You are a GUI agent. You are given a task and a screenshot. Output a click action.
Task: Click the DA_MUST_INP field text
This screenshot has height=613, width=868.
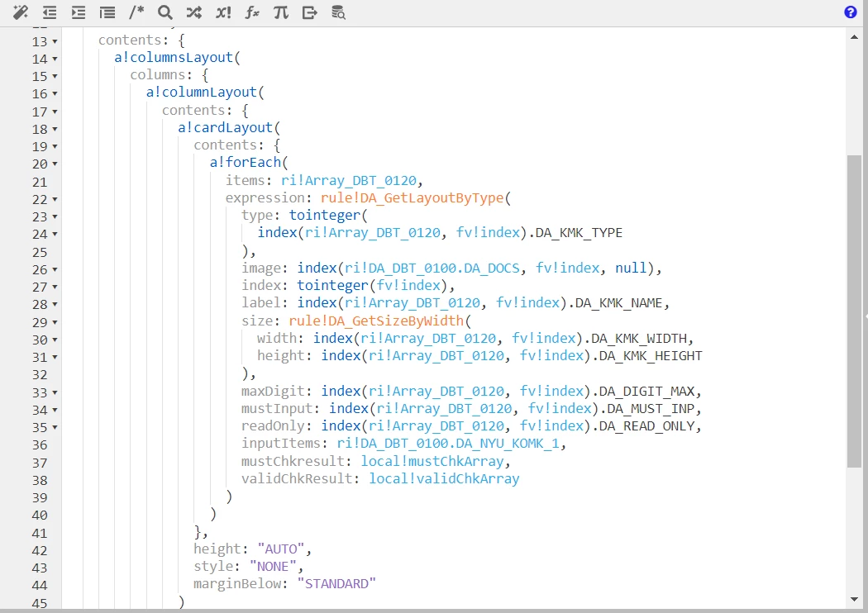651,409
